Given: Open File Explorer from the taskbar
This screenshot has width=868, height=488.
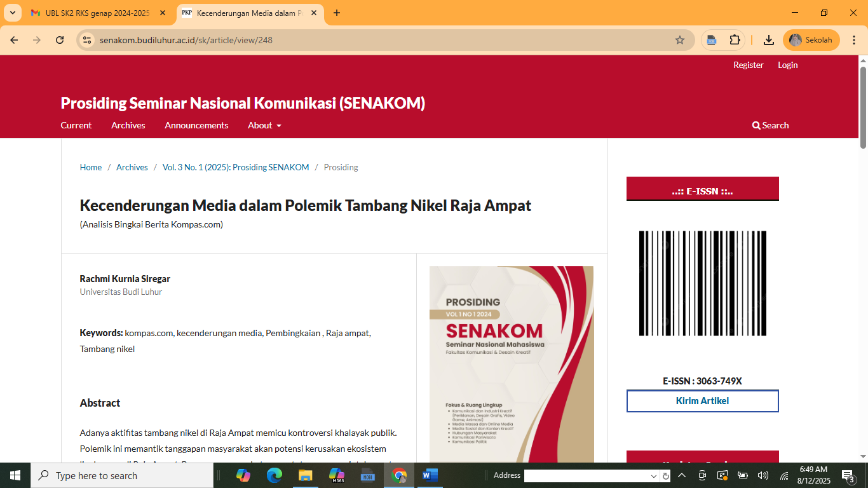Looking at the screenshot, I should tap(306, 475).
